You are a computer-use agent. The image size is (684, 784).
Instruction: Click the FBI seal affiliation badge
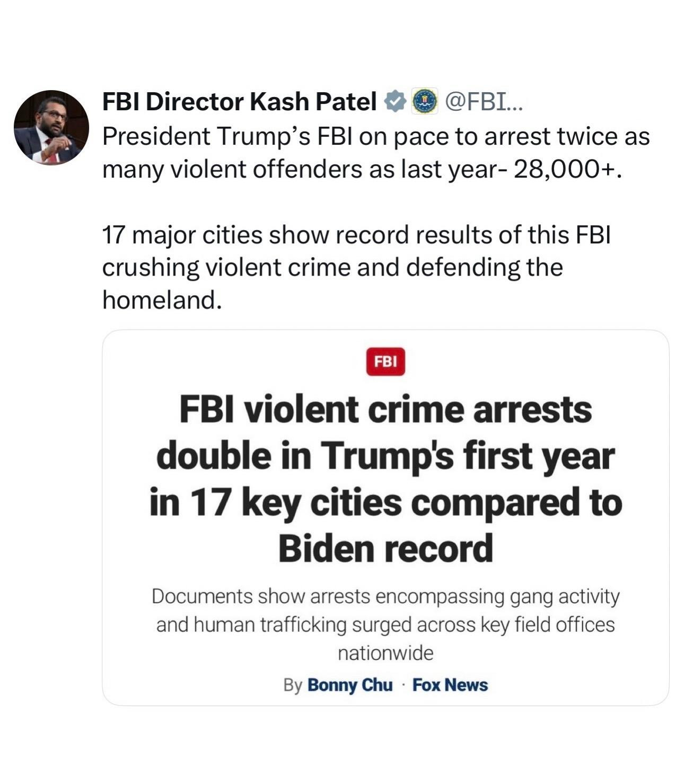pyautogui.click(x=424, y=102)
